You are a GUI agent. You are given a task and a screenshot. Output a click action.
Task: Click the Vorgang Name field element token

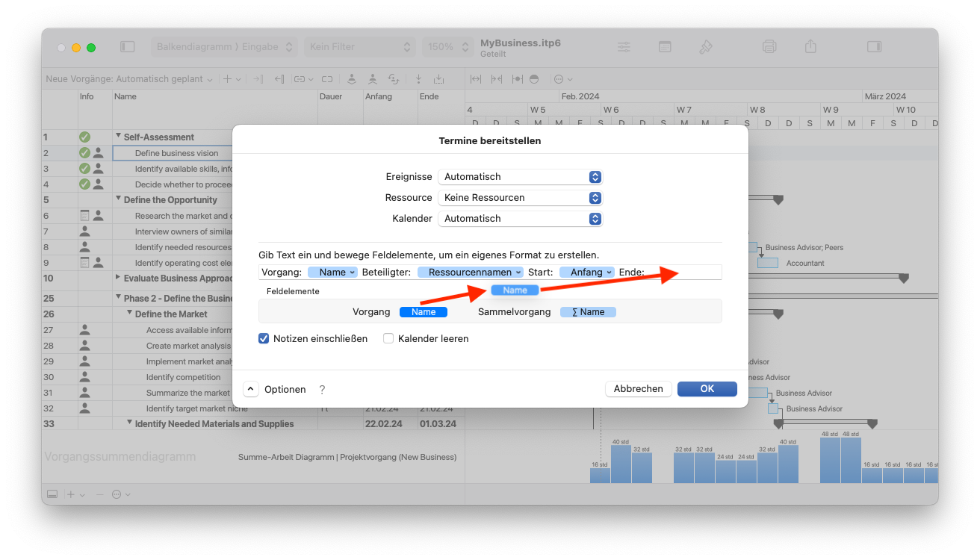coord(424,312)
